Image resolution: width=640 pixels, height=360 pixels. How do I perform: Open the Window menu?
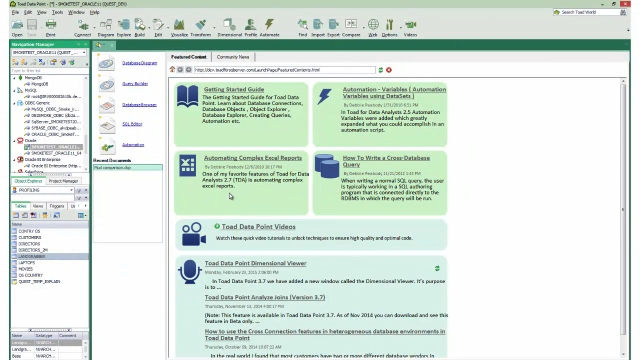click(76, 12)
